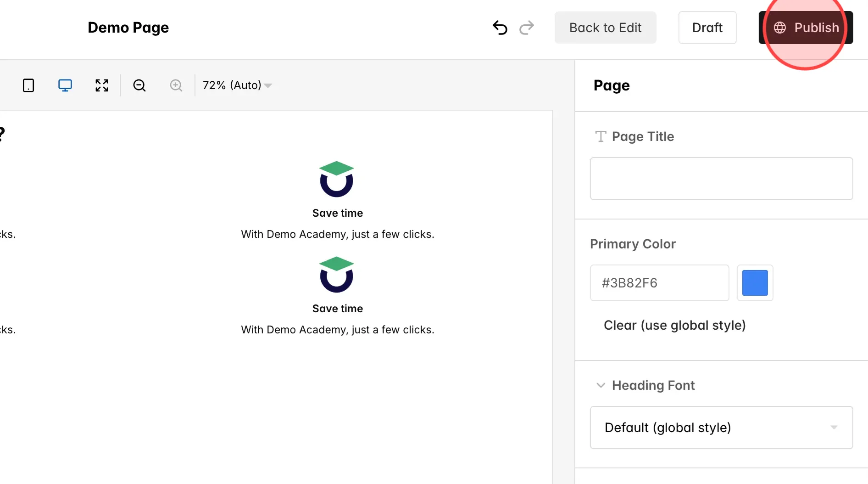Publish the Demo Page
This screenshot has height=484, width=868.
click(806, 28)
